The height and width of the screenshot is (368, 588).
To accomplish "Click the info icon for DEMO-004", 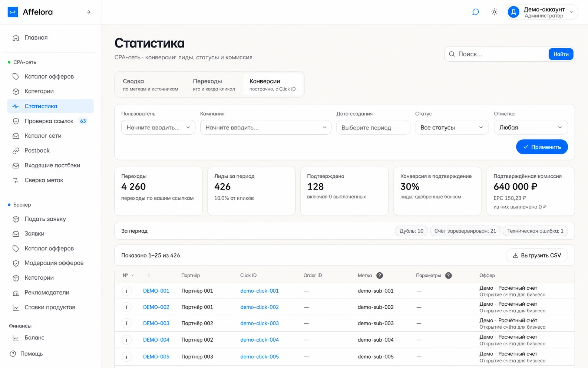I will [126, 340].
